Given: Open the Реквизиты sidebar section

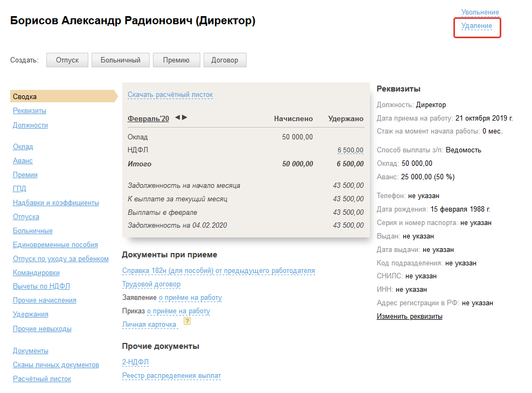Looking at the screenshot, I should 30,111.
